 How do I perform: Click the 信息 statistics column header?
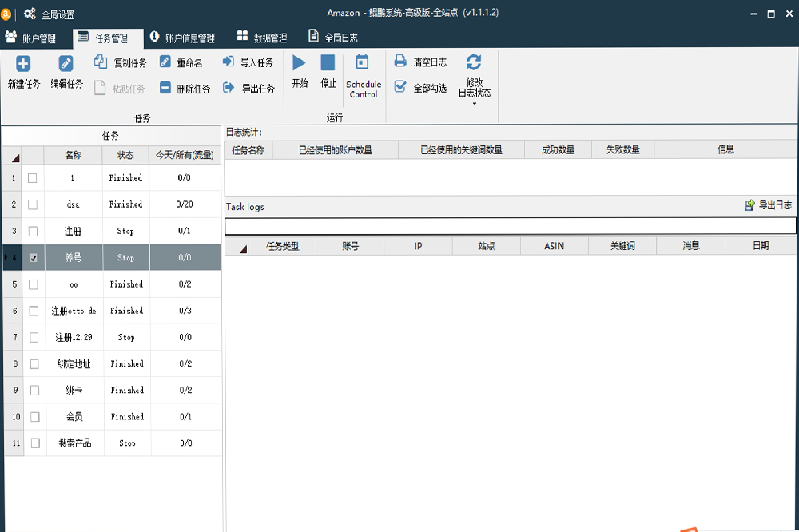pos(725,150)
